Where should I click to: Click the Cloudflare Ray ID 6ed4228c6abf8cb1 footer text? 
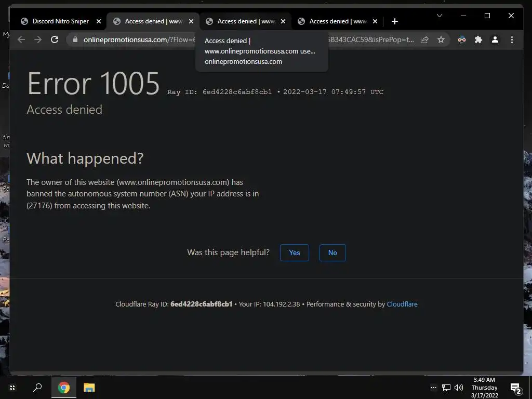pos(174,304)
